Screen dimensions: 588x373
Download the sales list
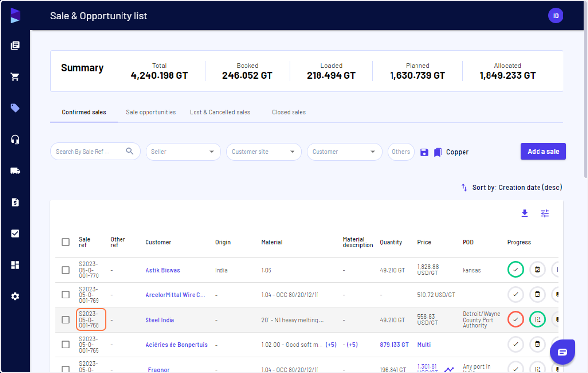point(525,213)
